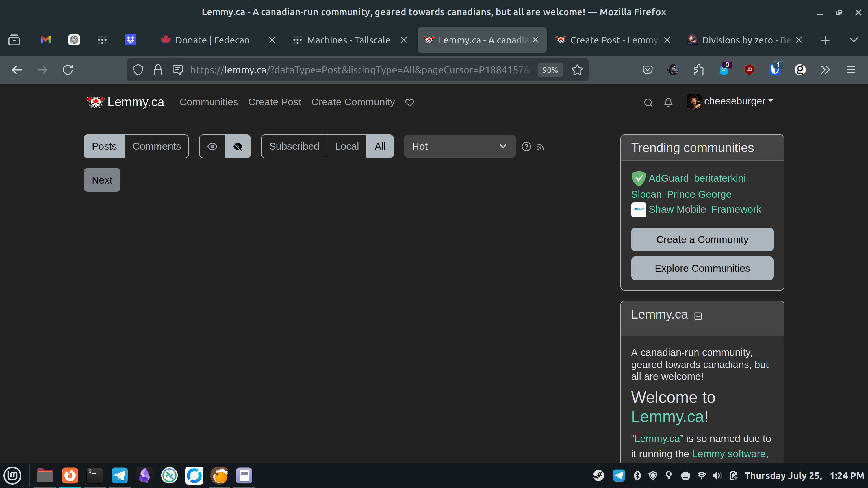Launch terminal from the taskbar
This screenshot has width=868, height=488.
(x=95, y=476)
